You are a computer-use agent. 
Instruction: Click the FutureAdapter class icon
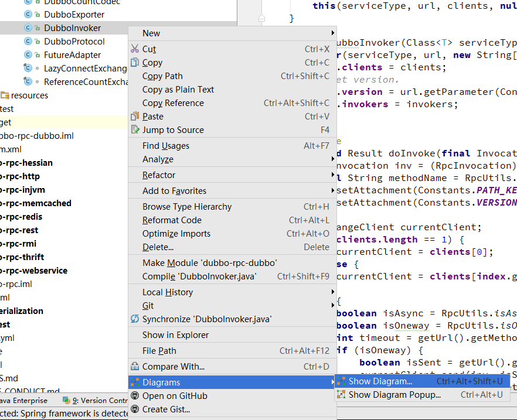28,55
